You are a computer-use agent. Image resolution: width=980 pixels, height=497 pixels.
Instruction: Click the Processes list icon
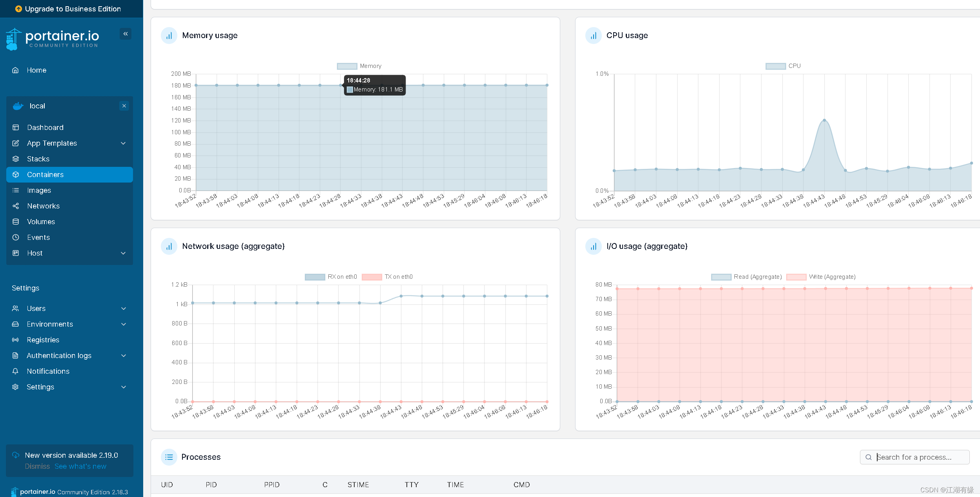tap(169, 457)
